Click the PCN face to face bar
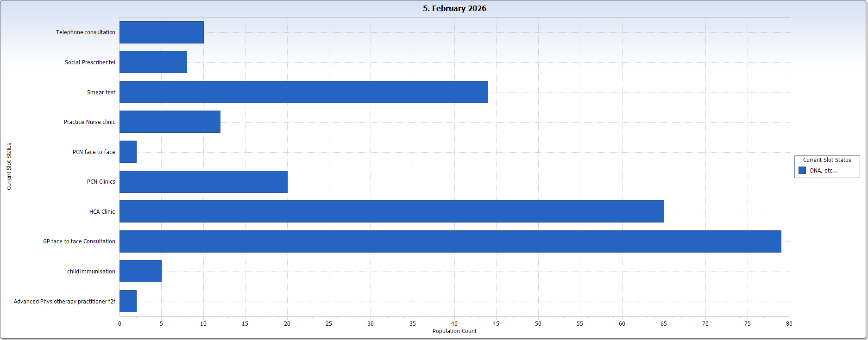 [x=128, y=152]
